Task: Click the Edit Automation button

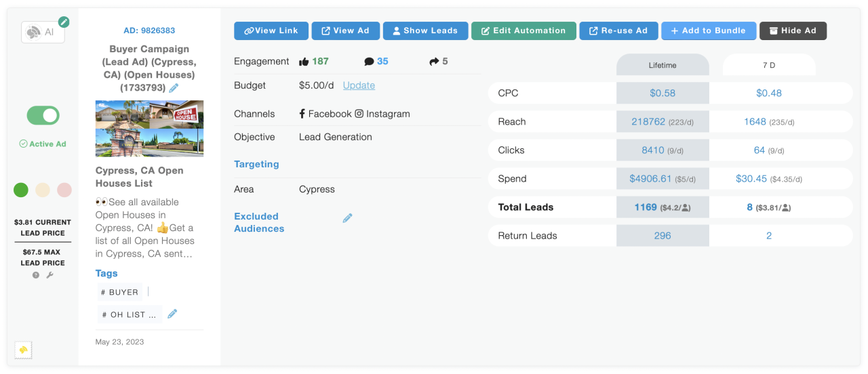Action: [x=524, y=30]
